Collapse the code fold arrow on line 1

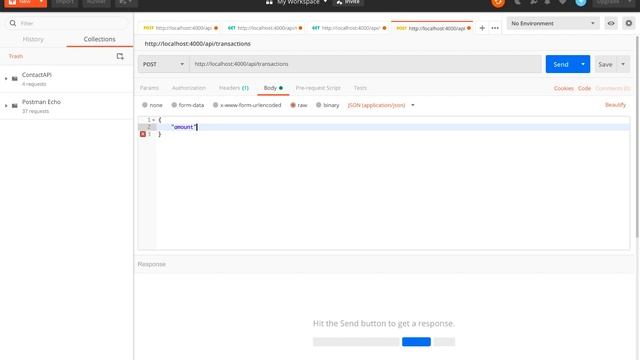coord(153,120)
